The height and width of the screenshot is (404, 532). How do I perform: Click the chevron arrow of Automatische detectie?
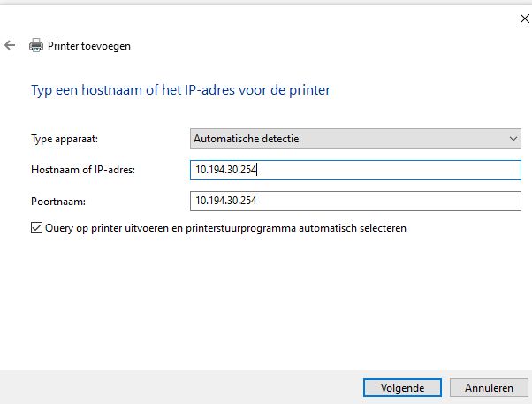[513, 139]
